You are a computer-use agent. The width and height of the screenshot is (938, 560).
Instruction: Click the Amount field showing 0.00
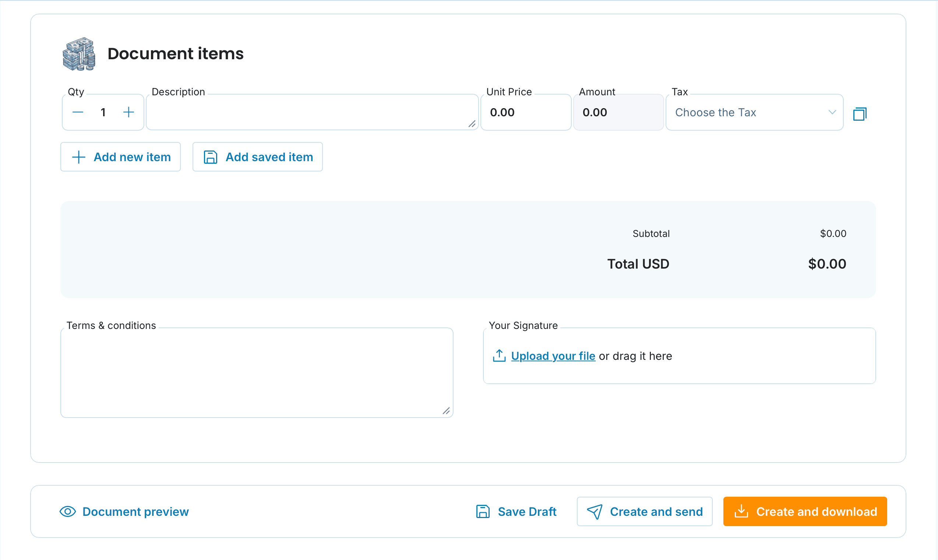click(618, 112)
